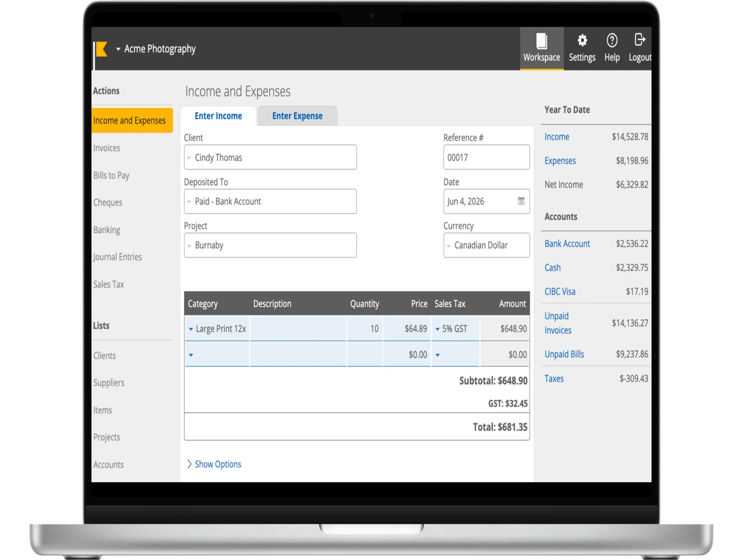This screenshot has width=743, height=560.
Task: Open Settings gear icon
Action: 582,40
